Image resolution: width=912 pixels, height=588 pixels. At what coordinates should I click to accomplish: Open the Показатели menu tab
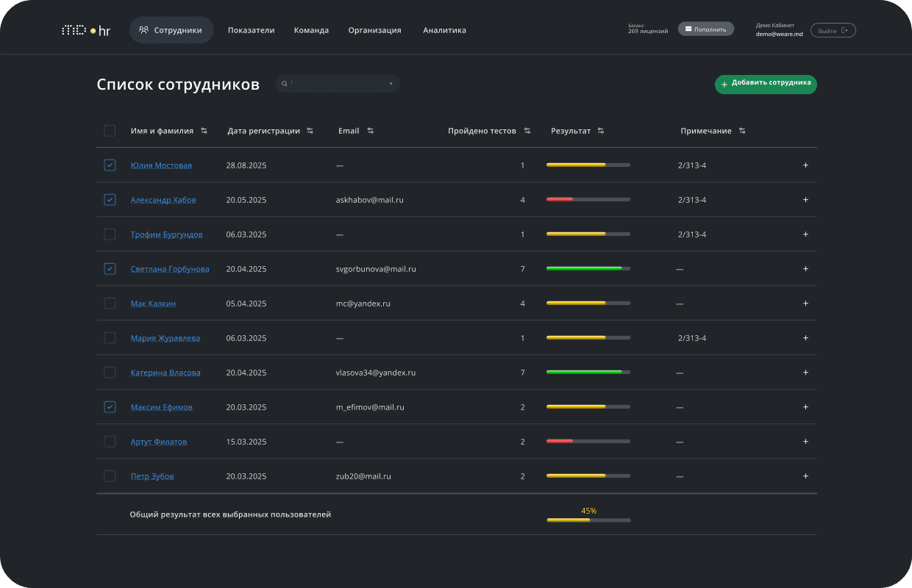251,31
